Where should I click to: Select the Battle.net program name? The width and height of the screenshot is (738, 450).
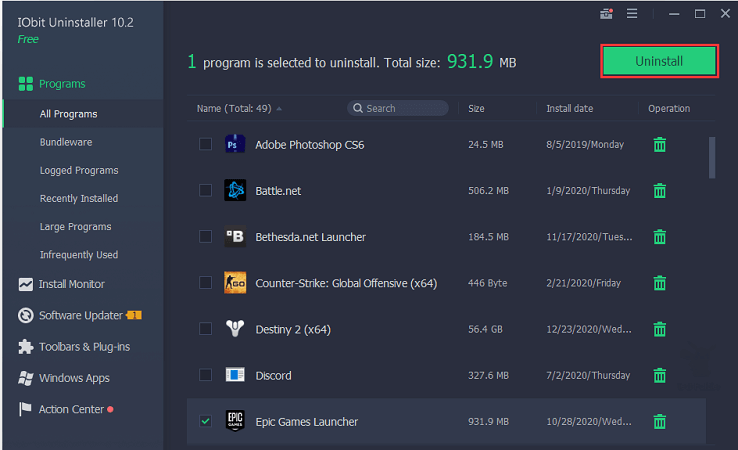(x=278, y=191)
